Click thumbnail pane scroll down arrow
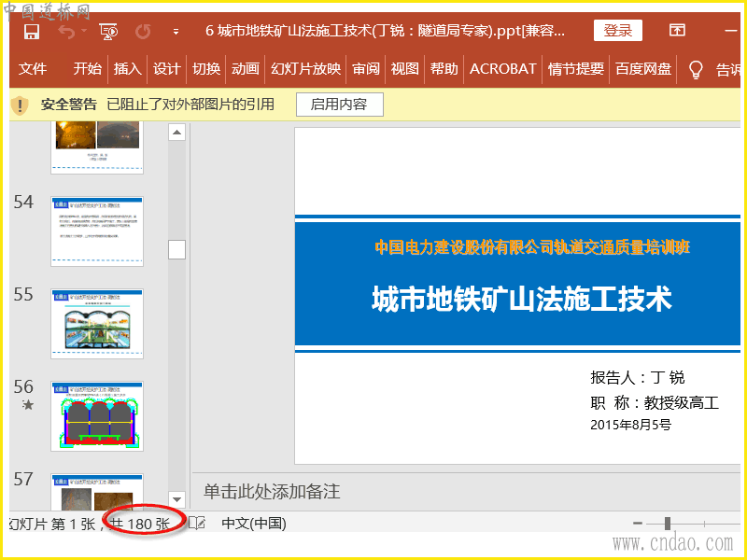Screen dimensions: 747x560 click(x=176, y=499)
